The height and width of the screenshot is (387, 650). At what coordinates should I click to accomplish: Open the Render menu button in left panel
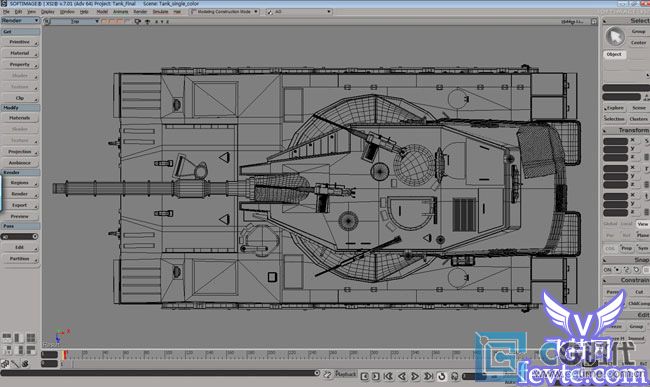click(20, 194)
